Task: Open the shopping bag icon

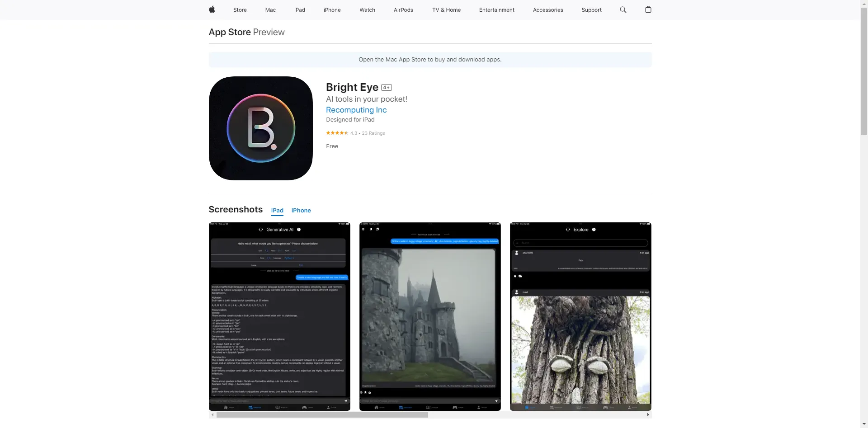Action: [x=648, y=9]
